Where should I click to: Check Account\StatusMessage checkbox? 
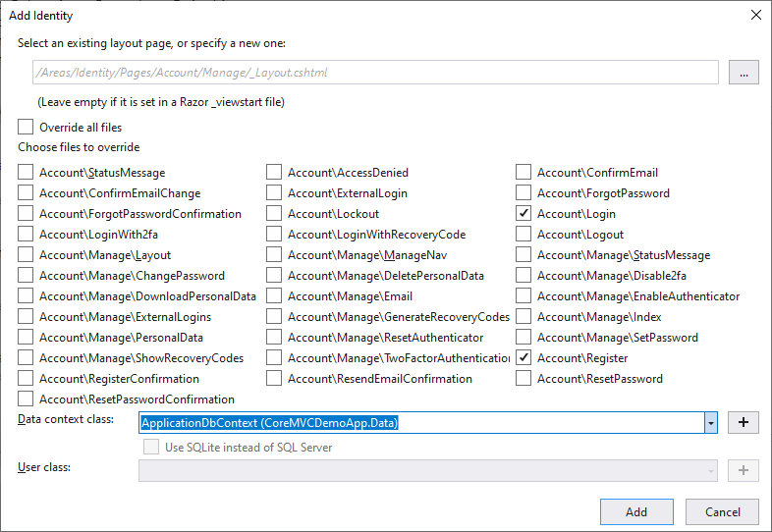click(26, 172)
